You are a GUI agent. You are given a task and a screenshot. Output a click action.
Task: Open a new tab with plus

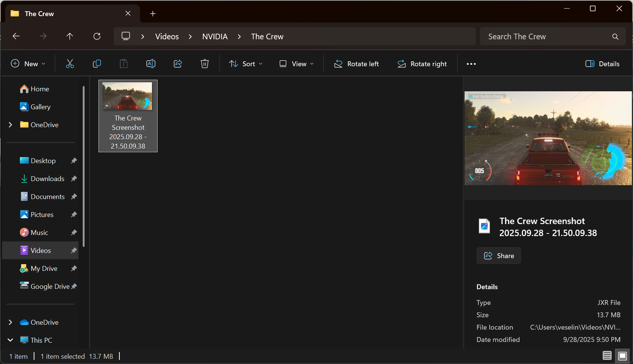[x=153, y=14]
